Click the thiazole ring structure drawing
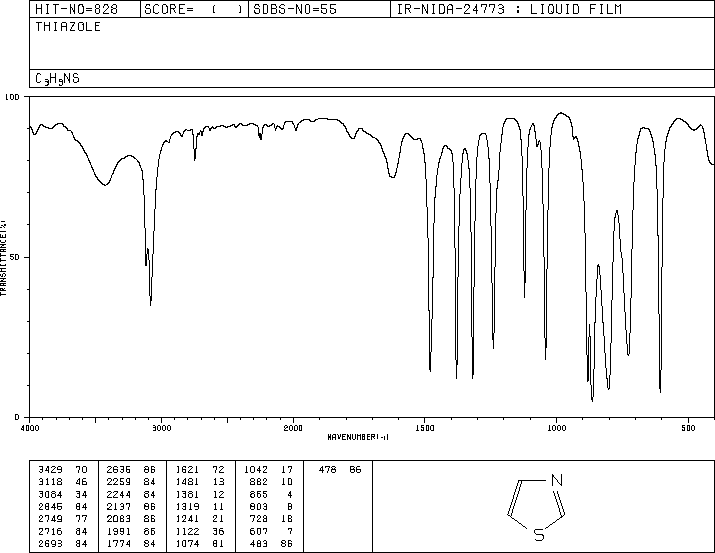The height and width of the screenshot is (553, 715). pos(537,507)
